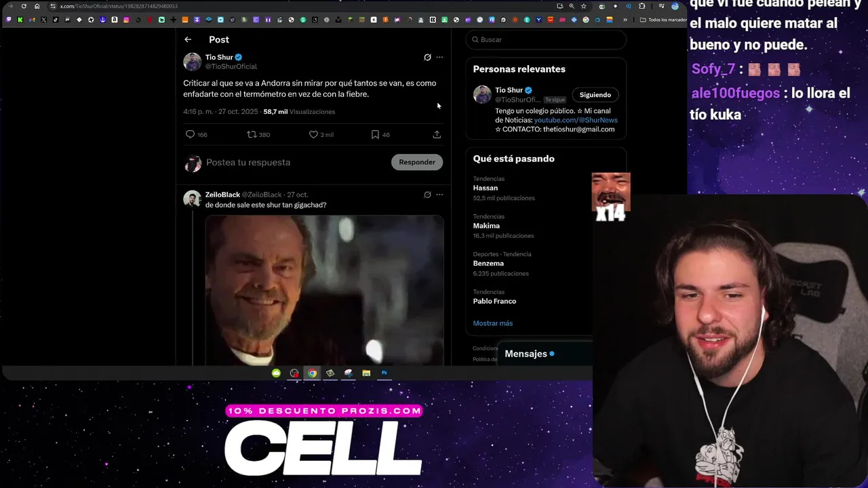Open Grok icon on Tio Shur's post
Image resolution: width=868 pixels, height=488 pixels.
[x=427, y=58]
